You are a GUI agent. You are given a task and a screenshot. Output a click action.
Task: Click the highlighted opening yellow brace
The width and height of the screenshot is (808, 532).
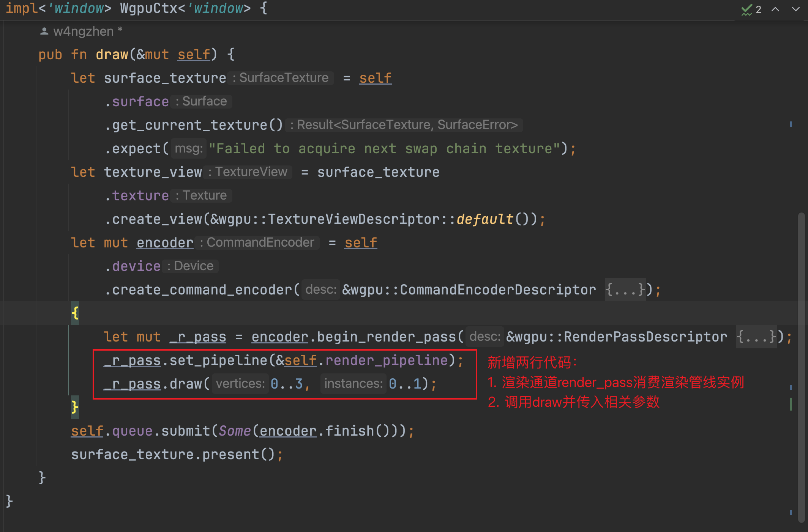click(x=75, y=313)
